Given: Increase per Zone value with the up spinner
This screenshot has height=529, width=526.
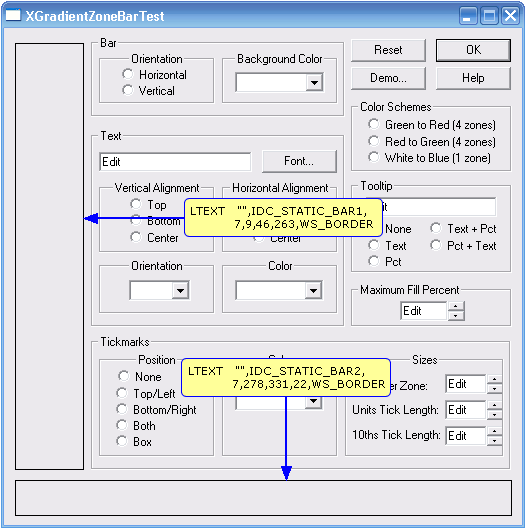Looking at the screenshot, I should click(x=494, y=379).
